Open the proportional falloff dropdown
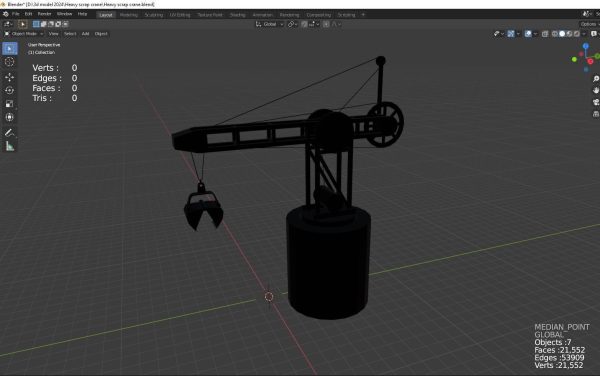The width and height of the screenshot is (600, 376). click(x=336, y=24)
